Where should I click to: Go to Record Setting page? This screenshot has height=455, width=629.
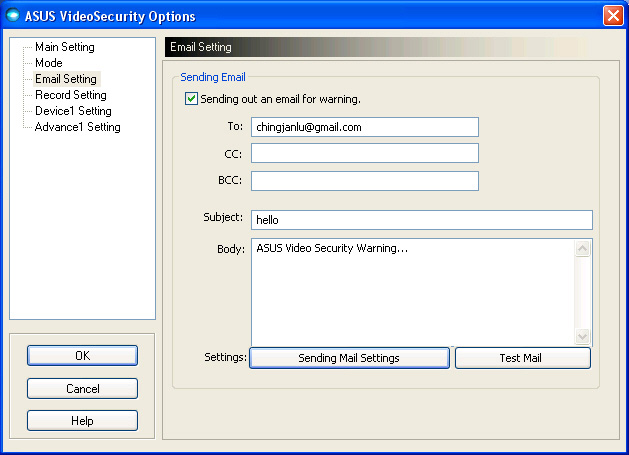(x=71, y=95)
